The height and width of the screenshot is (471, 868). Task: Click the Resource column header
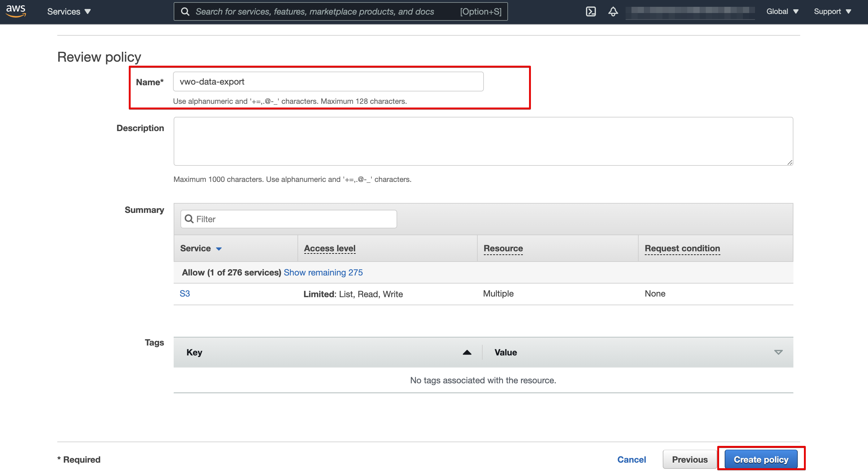tap(503, 248)
